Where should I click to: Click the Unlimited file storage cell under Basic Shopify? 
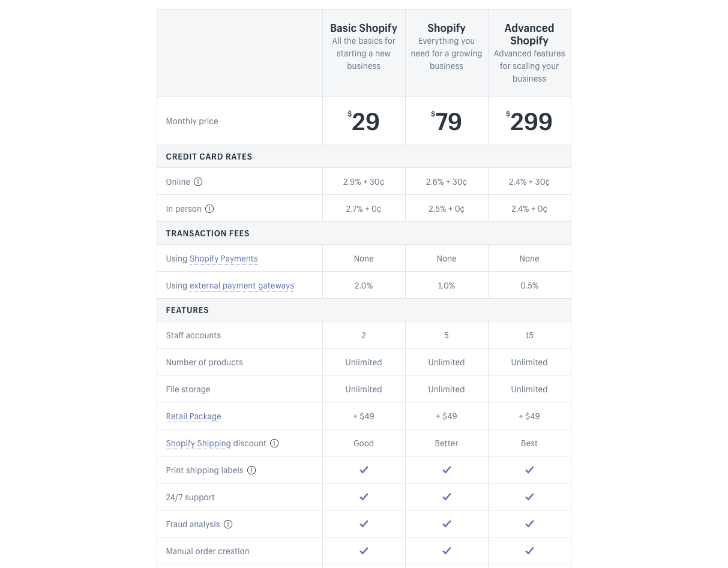pyautogui.click(x=364, y=389)
